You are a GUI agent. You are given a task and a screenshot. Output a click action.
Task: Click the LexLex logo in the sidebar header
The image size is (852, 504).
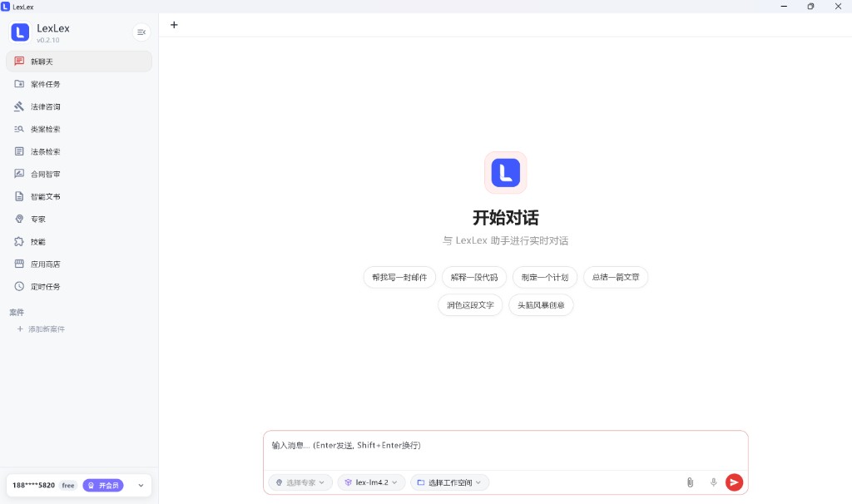pyautogui.click(x=20, y=32)
